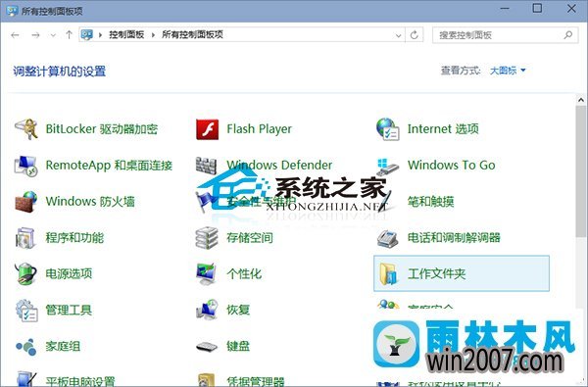Click the Windows To Go link

point(451,165)
